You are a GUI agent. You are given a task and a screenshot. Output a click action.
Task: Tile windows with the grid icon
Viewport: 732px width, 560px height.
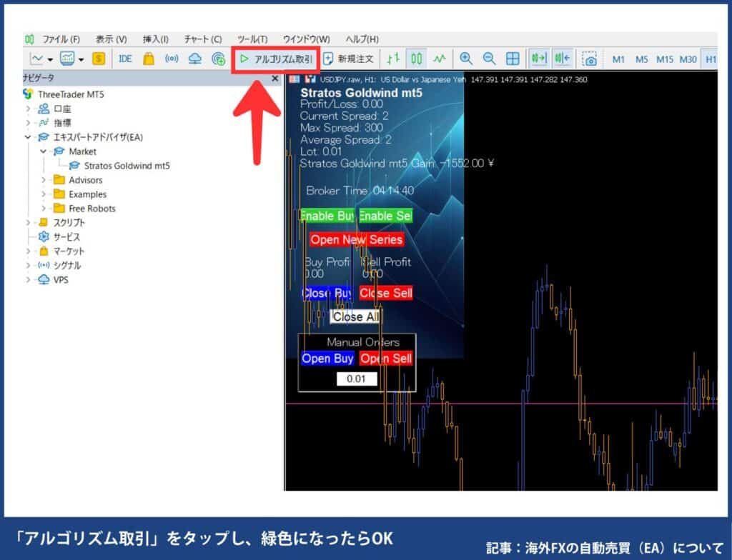tap(513, 59)
